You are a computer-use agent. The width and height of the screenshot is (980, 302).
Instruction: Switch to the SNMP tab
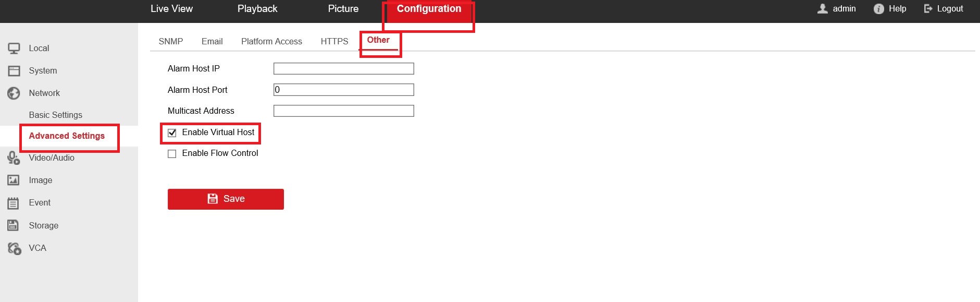[x=170, y=41]
